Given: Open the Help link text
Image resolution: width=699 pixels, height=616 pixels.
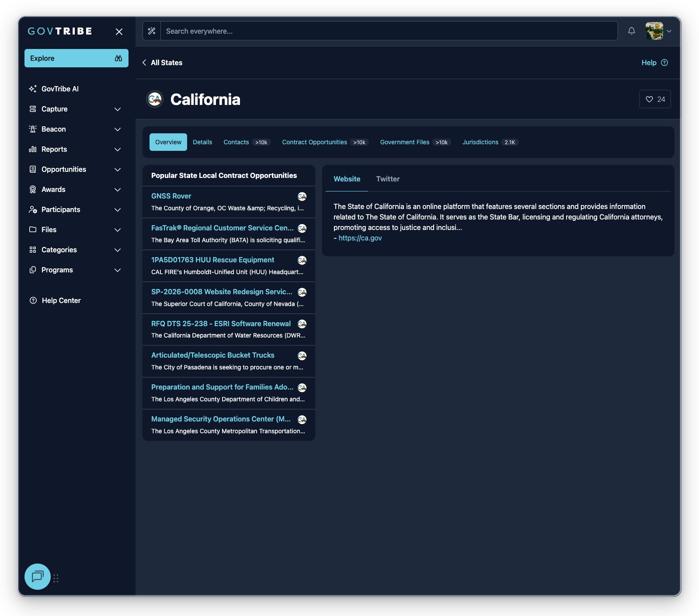Looking at the screenshot, I should click(x=649, y=63).
